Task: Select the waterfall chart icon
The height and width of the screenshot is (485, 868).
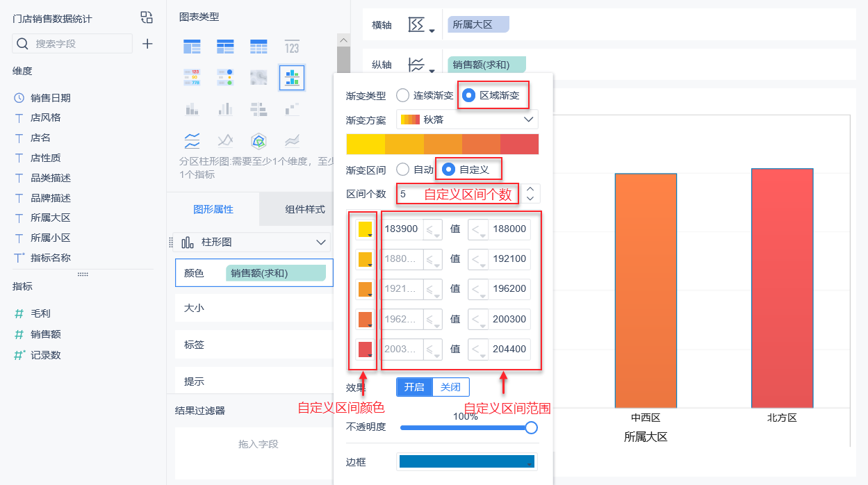Action: point(292,109)
